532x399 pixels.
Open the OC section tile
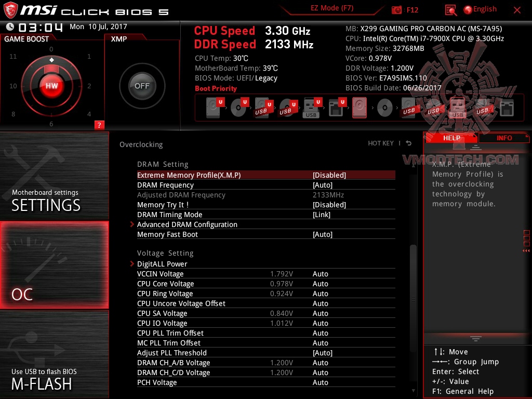(x=54, y=265)
